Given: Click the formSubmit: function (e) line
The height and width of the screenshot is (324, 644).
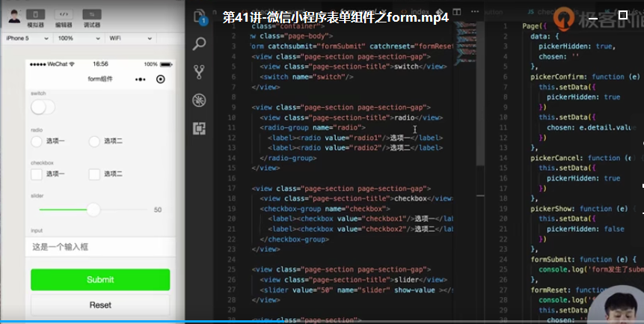Looking at the screenshot, I should tap(583, 260).
